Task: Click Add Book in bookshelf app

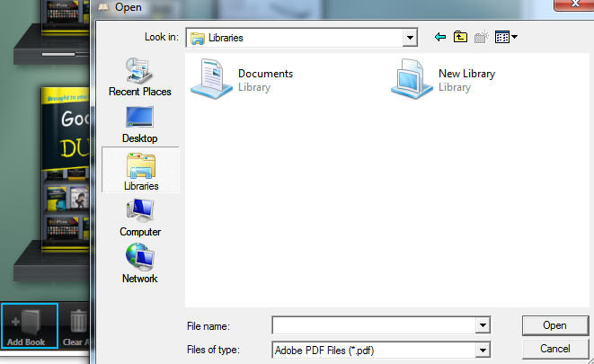Action: tap(29, 325)
